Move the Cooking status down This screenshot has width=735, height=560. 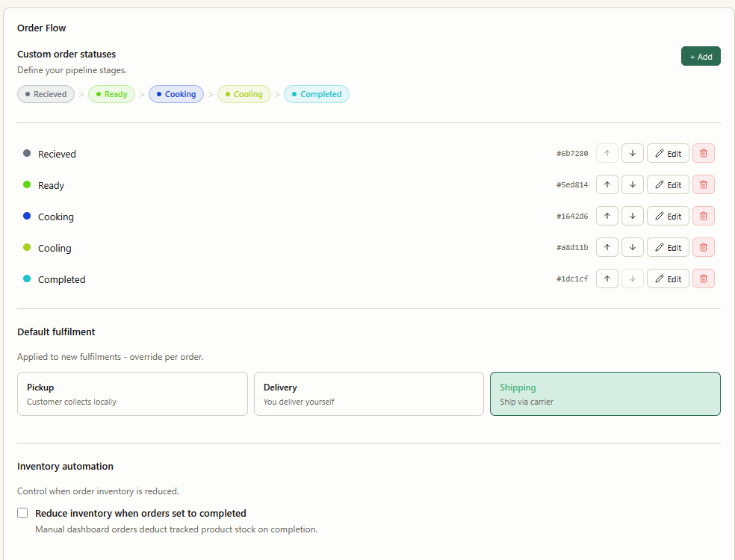pyautogui.click(x=633, y=216)
